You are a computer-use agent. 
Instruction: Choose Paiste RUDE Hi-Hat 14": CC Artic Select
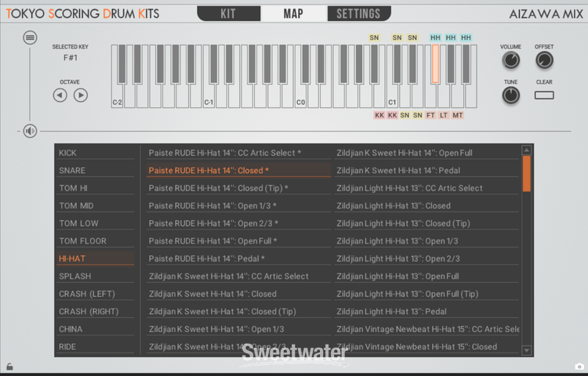(x=238, y=153)
